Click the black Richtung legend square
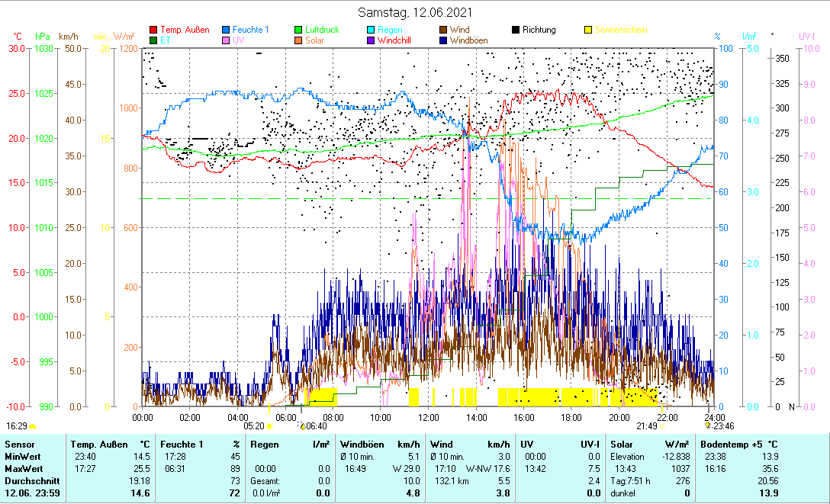The height and width of the screenshot is (504, 830). coord(516,30)
